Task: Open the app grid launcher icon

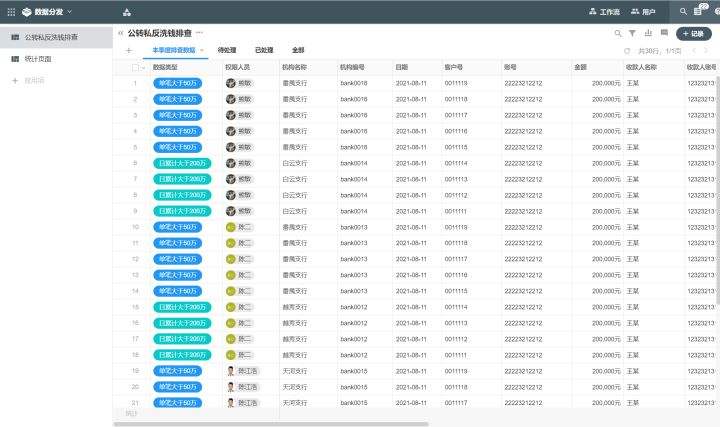Action: (127, 12)
